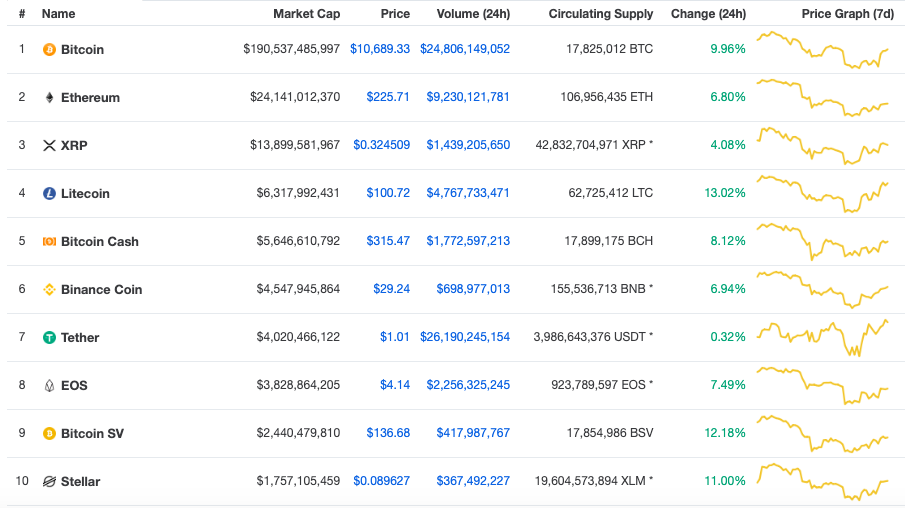Select Bitcoin market cap $190,537,485,997

click(291, 49)
